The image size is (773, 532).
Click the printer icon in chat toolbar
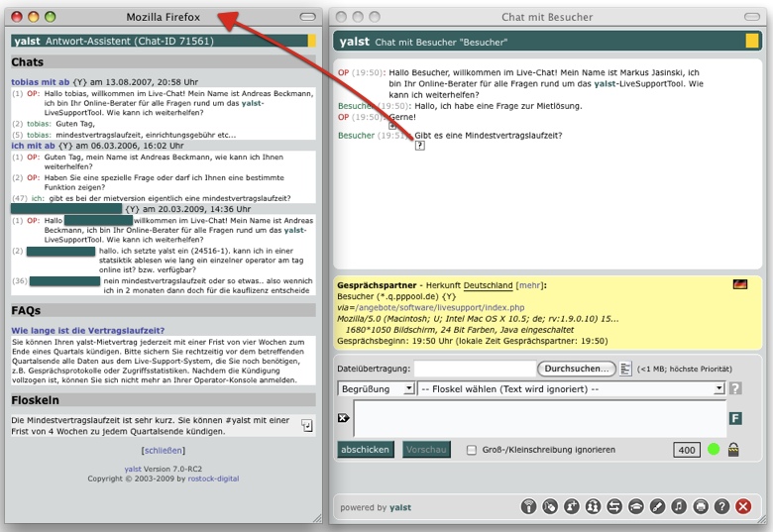[x=701, y=506]
